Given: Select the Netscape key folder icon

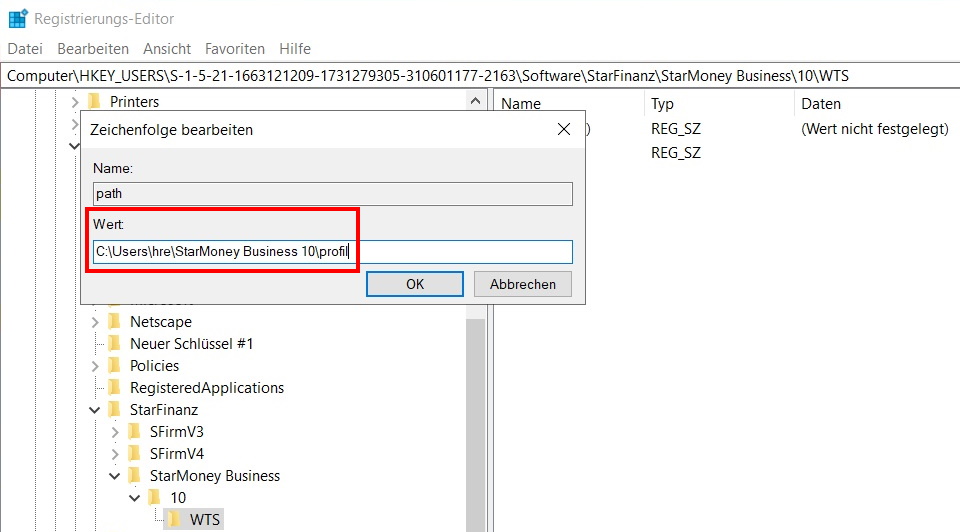Looking at the screenshot, I should [114, 321].
